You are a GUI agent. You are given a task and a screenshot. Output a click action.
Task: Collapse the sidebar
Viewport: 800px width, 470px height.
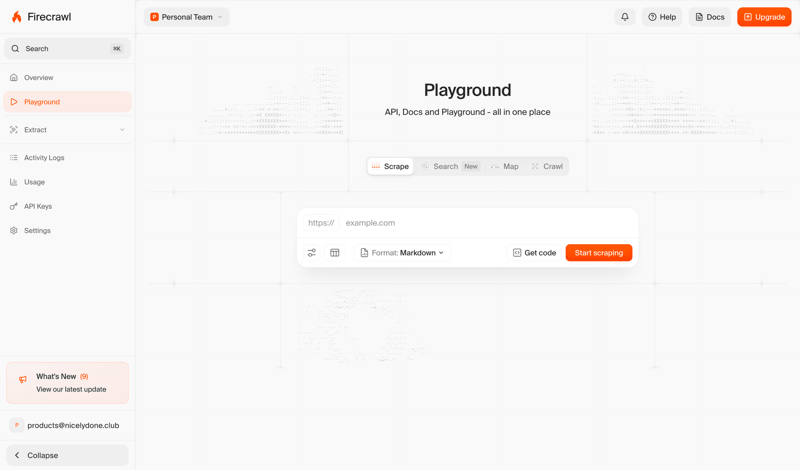click(x=67, y=455)
